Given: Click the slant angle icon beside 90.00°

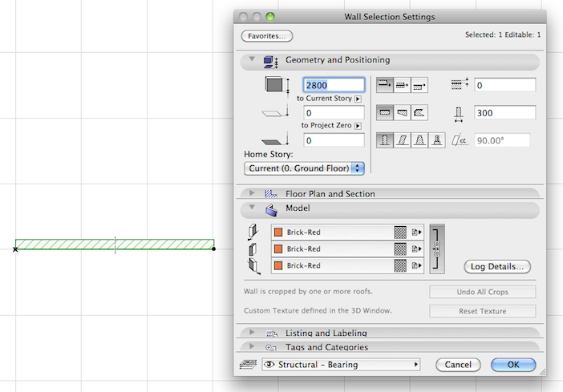Looking at the screenshot, I should click(460, 140).
